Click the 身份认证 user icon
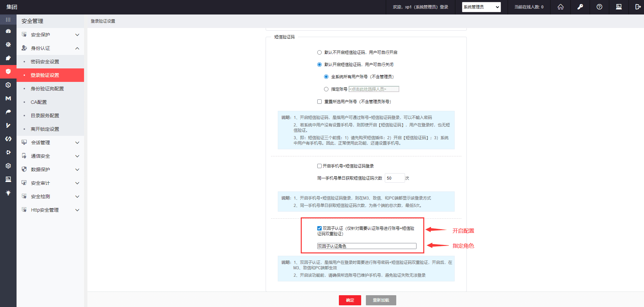The width and height of the screenshot is (644, 307). pos(24,48)
